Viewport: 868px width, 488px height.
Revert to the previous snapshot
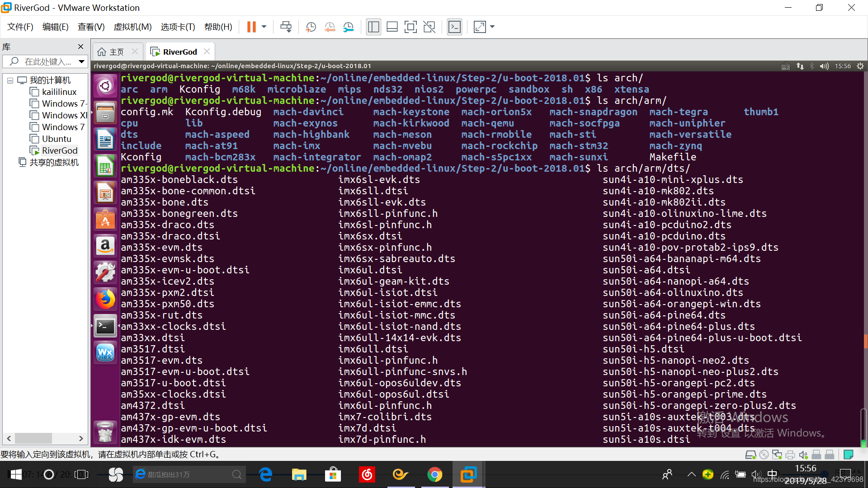click(x=330, y=27)
